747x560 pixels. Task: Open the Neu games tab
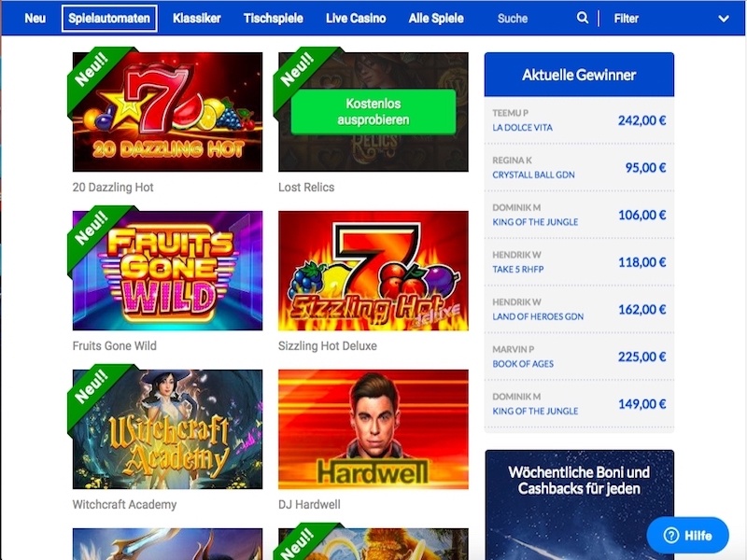(35, 19)
